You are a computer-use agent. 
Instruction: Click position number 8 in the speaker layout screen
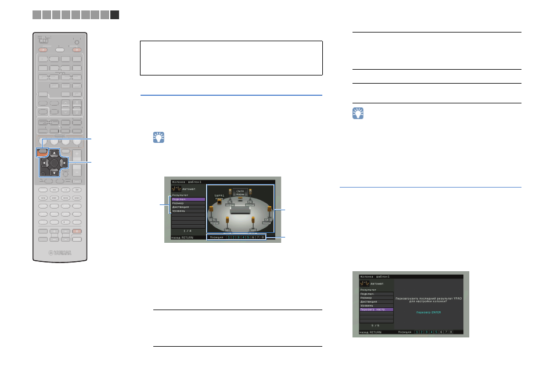(263, 237)
